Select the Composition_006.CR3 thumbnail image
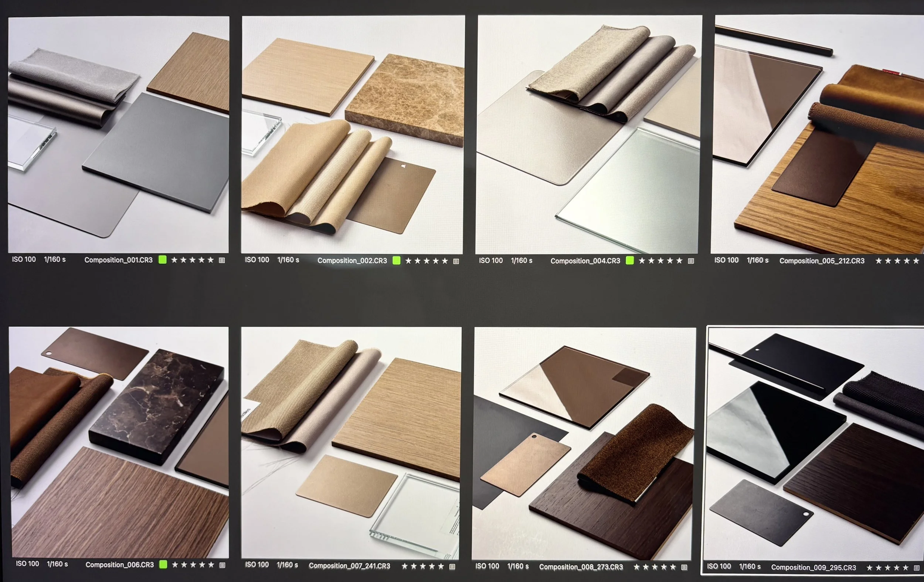924x582 pixels. 119,442
